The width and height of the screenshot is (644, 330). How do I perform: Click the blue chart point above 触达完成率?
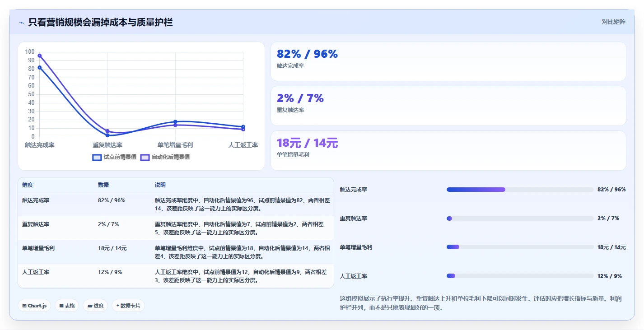(x=40, y=67)
